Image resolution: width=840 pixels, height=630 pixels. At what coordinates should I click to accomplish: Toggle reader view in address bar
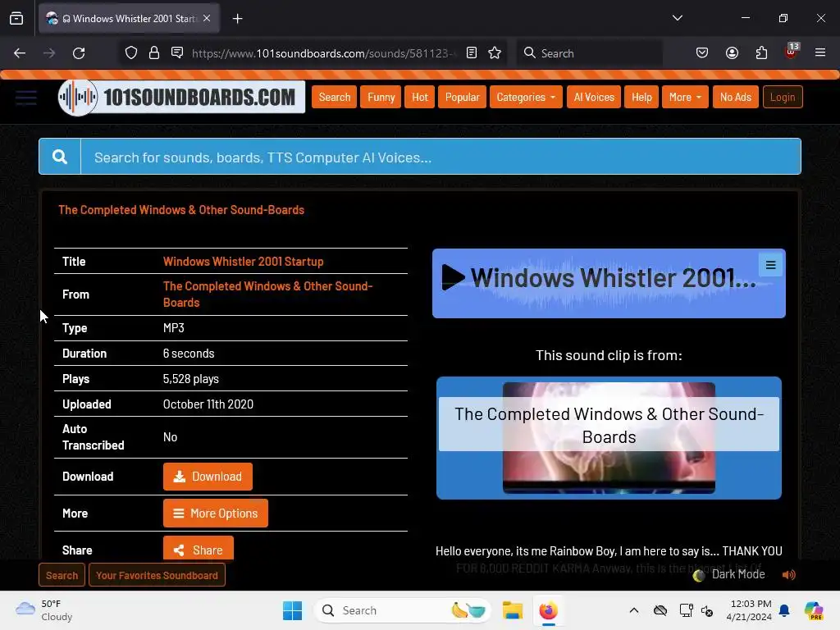472,52
